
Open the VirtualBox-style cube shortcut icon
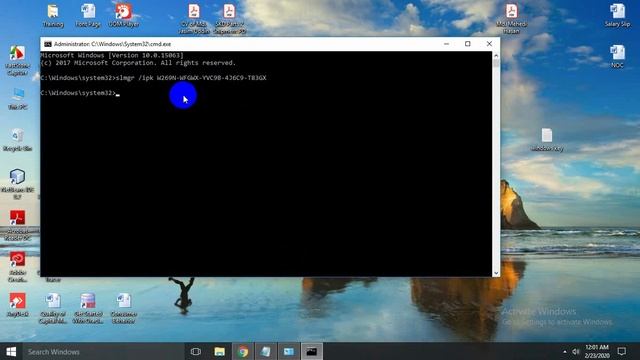(18, 184)
